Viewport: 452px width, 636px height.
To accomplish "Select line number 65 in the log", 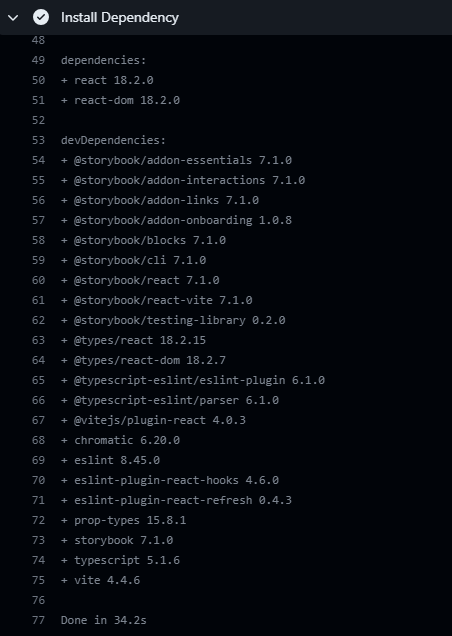I will pos(38,380).
